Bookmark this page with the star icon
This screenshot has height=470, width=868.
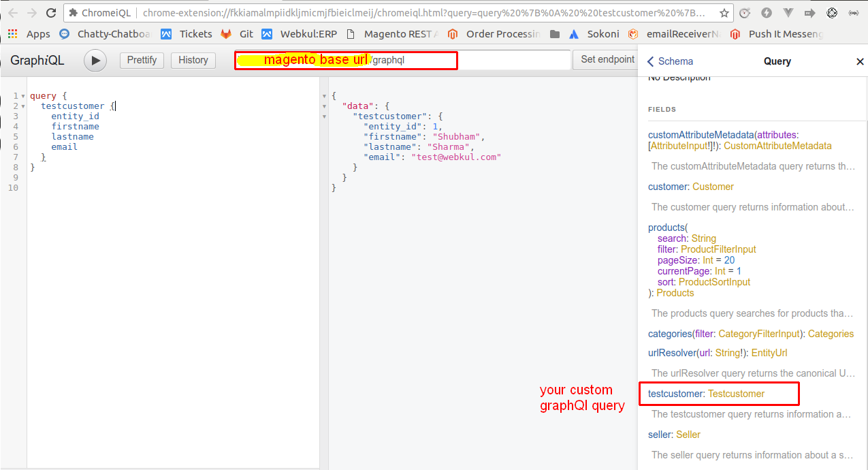pos(724,13)
